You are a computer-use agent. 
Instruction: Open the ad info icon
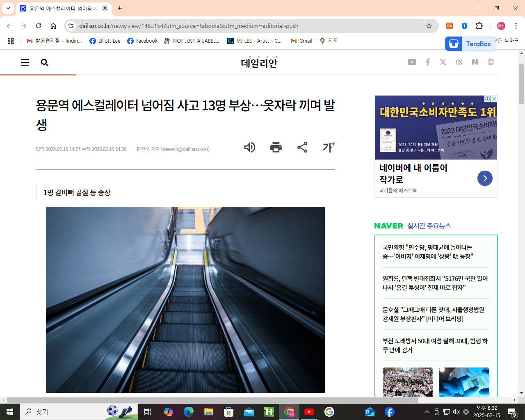[x=488, y=98]
